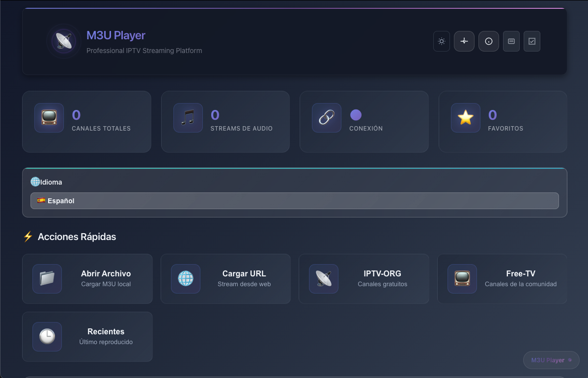This screenshot has height=378, width=588.
Task: Click the card-shaped icon button in header
Action: point(511,41)
